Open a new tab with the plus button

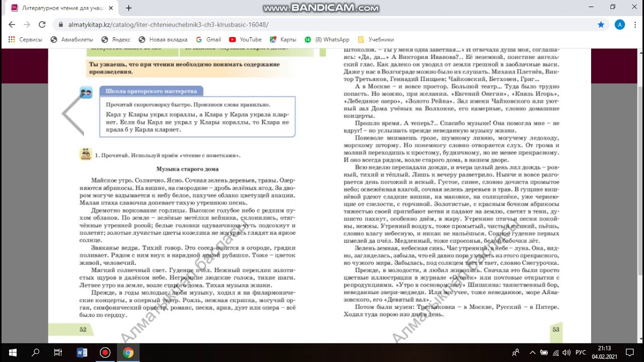tap(129, 8)
